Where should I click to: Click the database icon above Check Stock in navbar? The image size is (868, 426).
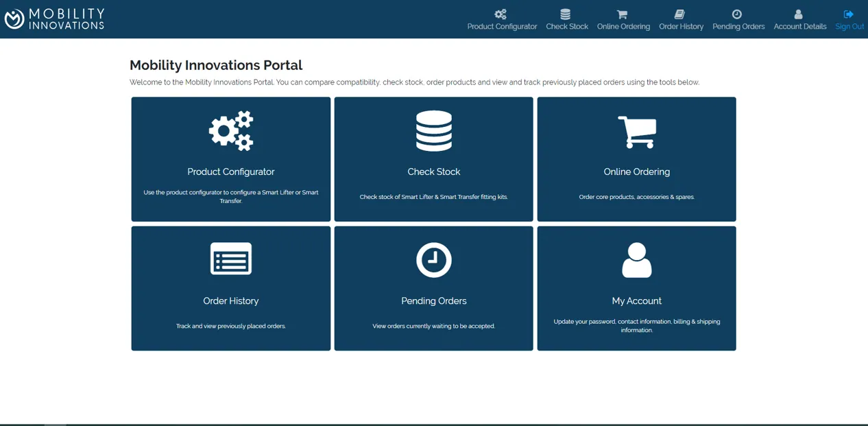[x=566, y=14]
